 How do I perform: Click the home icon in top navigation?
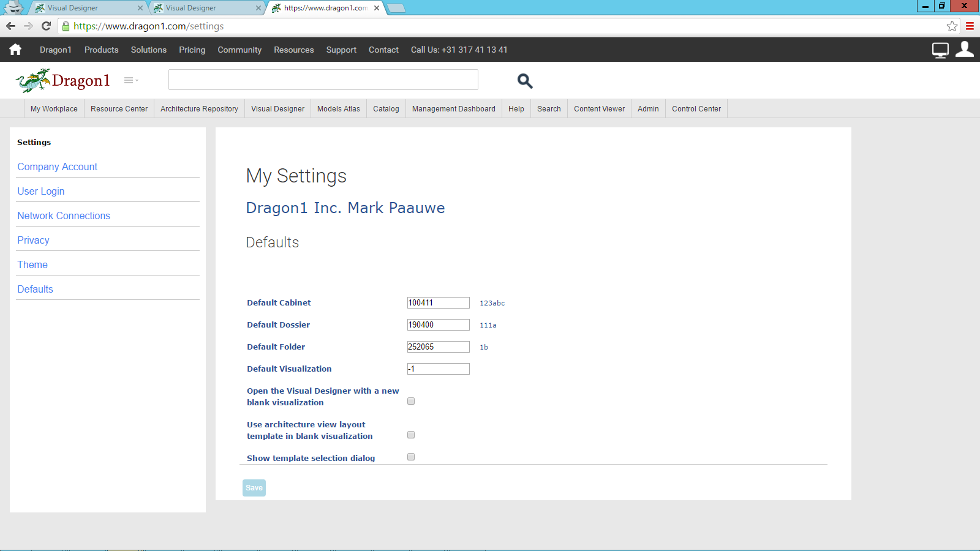click(x=15, y=50)
